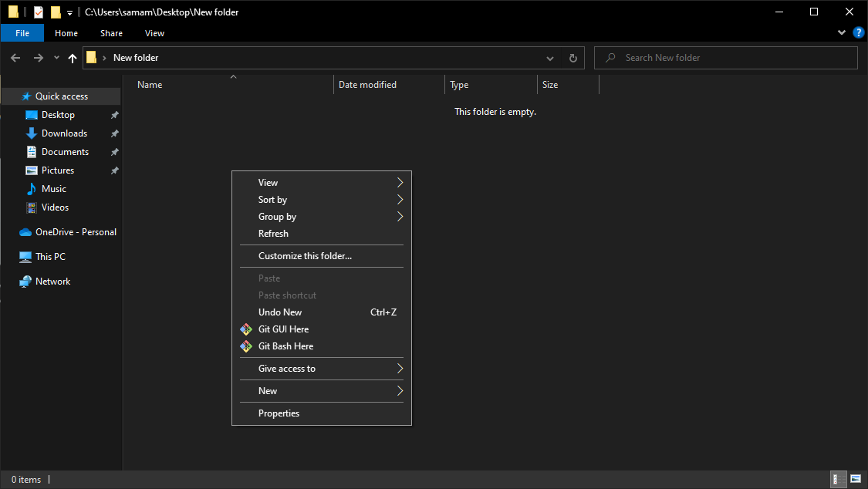Expand the ribbon with the chevron
This screenshot has width=868, height=489.
click(842, 32)
